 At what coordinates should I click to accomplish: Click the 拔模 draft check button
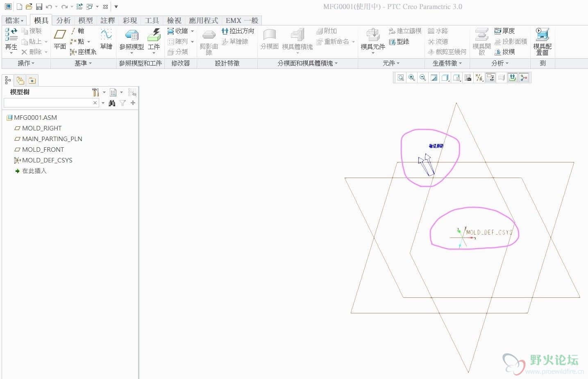504,52
